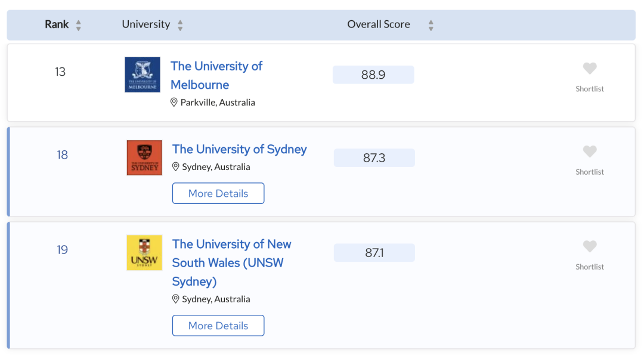Viewport: 644px width, 356px height.
Task: Click rank number 19
Action: [x=62, y=250]
